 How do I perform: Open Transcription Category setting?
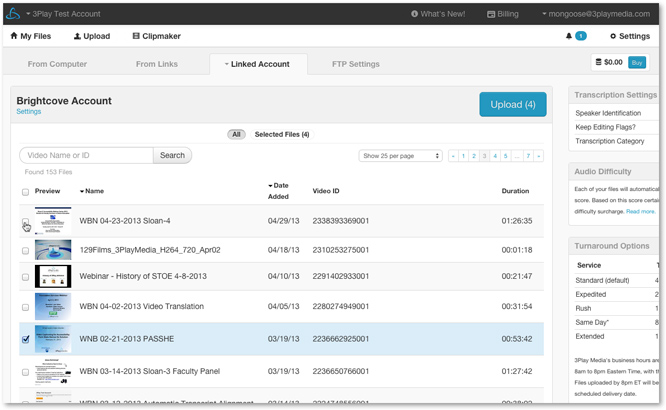click(610, 141)
